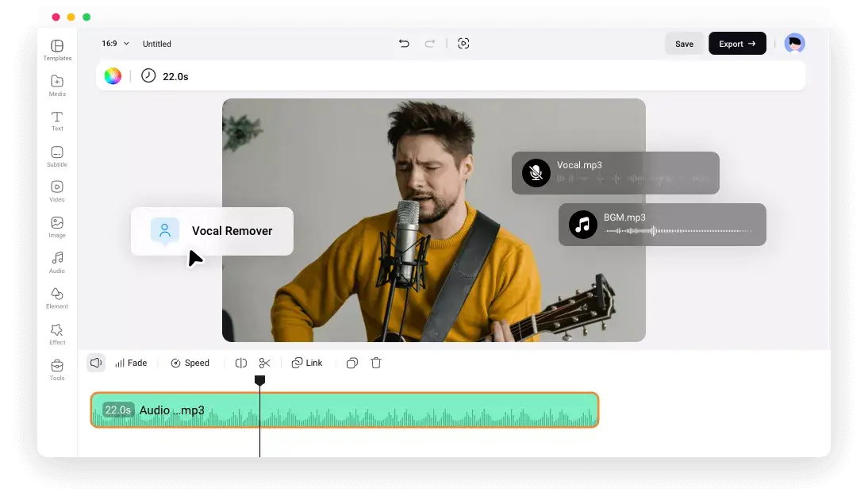Open the Text panel in the sidebar
Image resolution: width=868 pixels, height=504 pixels.
click(57, 121)
